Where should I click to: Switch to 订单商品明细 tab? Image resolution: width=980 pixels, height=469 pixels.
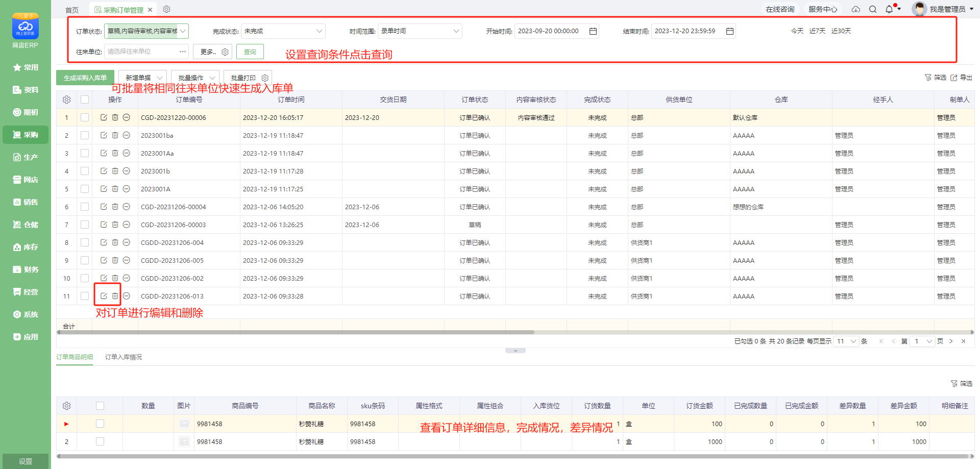click(x=75, y=357)
